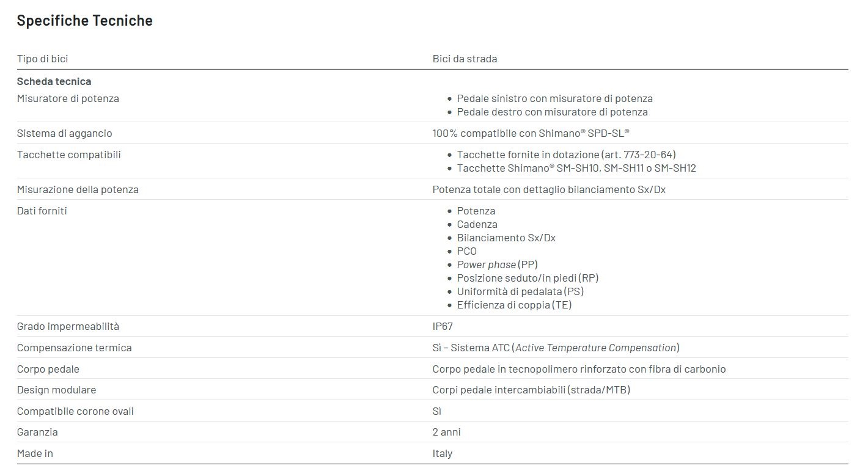Click the 'Specifiche Tecniche' heading

point(84,21)
